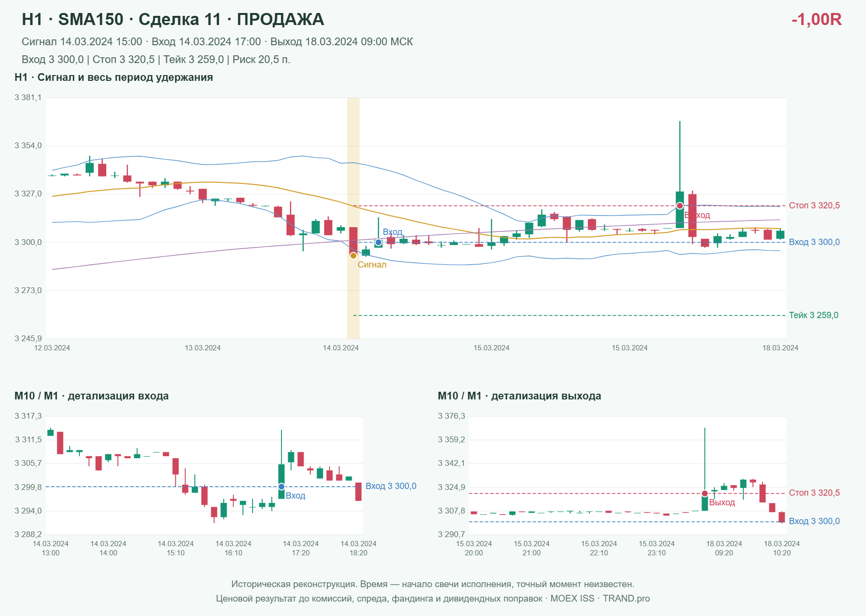Click the '14.03.2024 17:20' axis label
This screenshot has height=616, width=866.
(301, 548)
